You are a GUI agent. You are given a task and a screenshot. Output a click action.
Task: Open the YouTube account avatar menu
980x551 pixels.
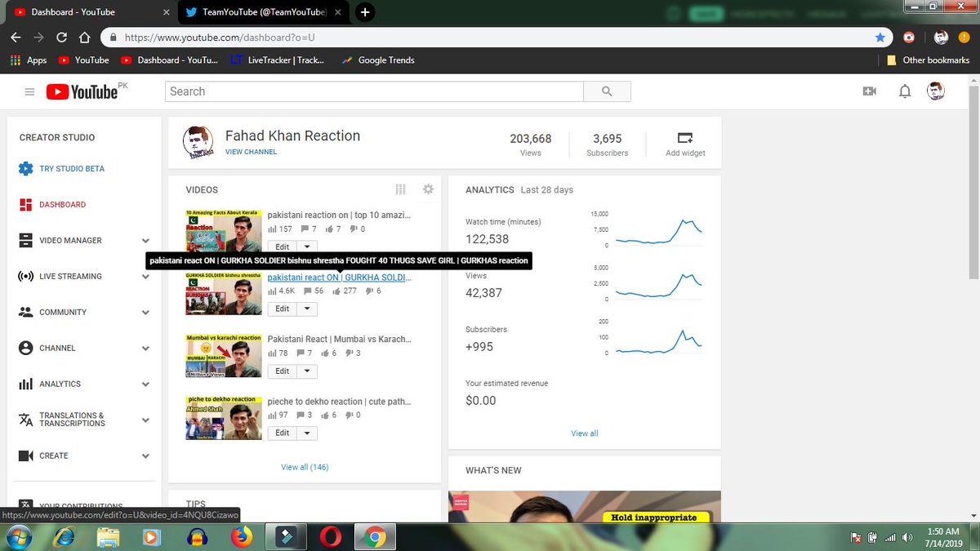coord(936,91)
